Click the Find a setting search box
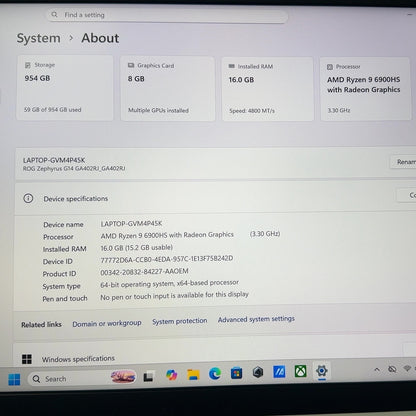The image size is (416, 416). point(167,16)
